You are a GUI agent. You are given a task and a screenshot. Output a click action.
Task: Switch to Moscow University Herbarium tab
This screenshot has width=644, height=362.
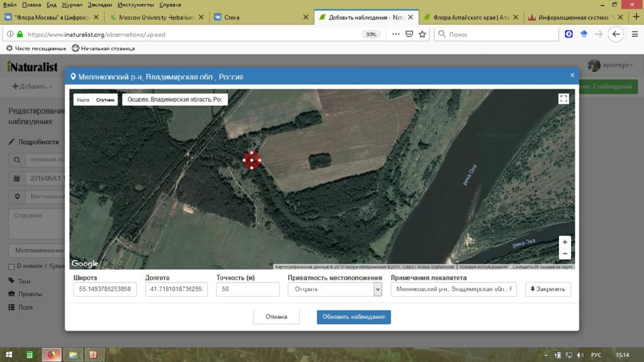pos(156,17)
